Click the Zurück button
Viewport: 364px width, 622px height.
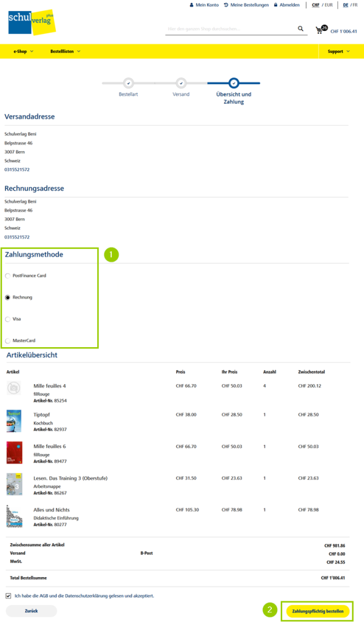click(31, 611)
